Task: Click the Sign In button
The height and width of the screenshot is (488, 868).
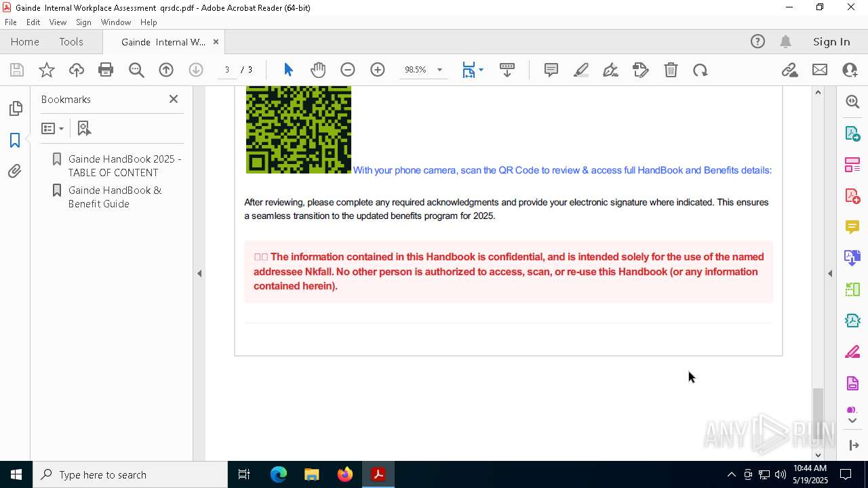Action: click(831, 41)
